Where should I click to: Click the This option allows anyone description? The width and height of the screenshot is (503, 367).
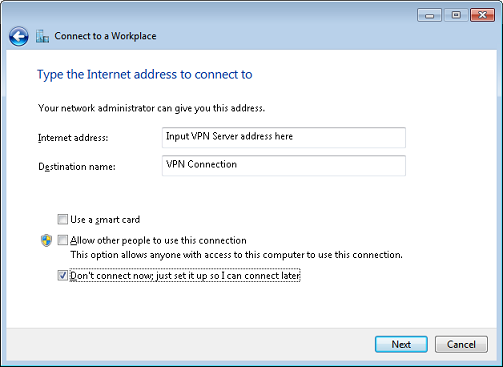[236, 255]
